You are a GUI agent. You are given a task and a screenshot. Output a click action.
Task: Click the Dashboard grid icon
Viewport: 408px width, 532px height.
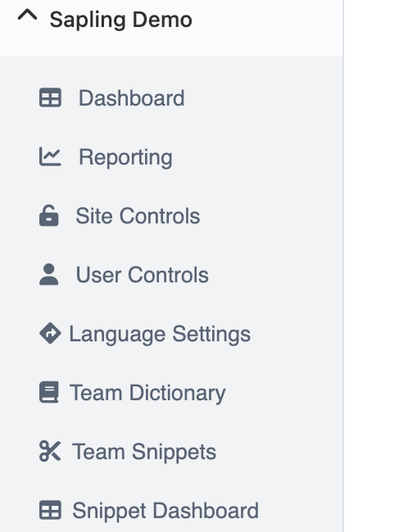(x=50, y=97)
